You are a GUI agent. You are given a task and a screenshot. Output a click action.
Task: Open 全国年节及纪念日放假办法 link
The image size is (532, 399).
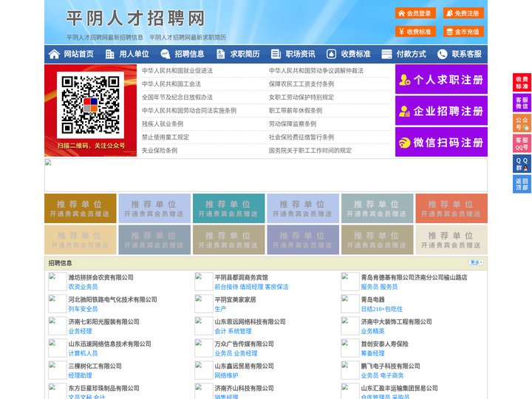177,97
